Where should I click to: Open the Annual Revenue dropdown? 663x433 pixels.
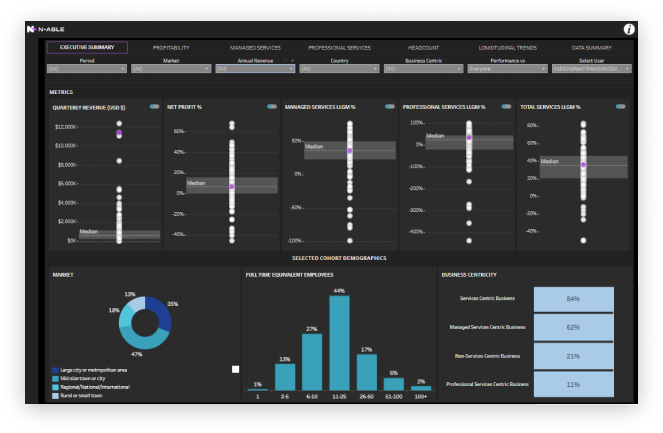255,69
